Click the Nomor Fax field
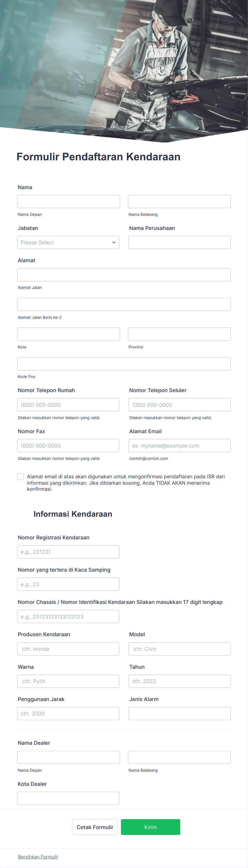The width and height of the screenshot is (248, 868). [68, 445]
